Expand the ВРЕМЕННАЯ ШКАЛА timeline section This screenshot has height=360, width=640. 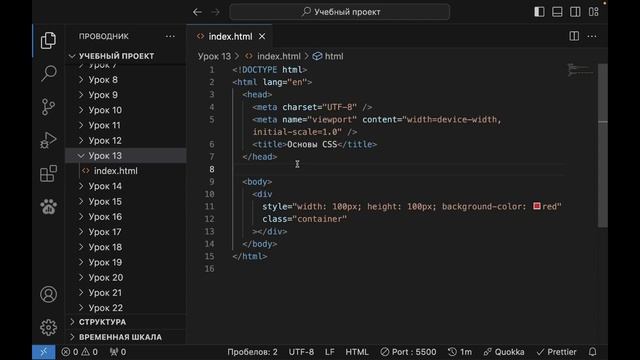126,337
